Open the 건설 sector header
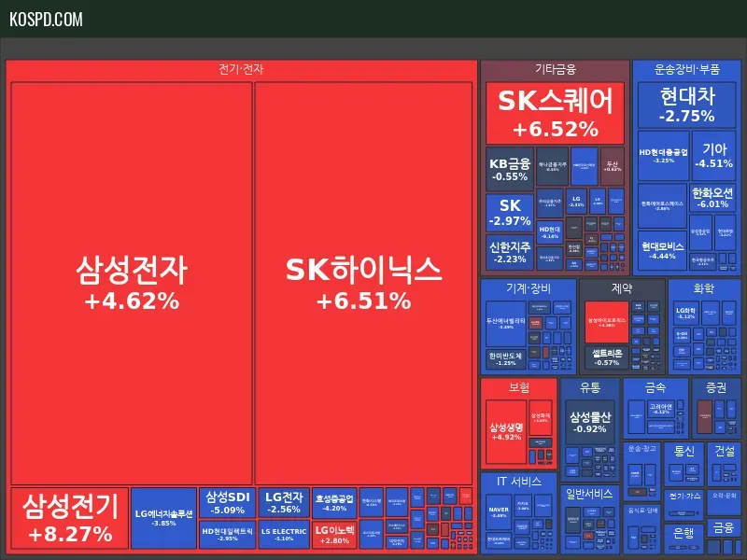The width and height of the screenshot is (747, 560). click(725, 451)
